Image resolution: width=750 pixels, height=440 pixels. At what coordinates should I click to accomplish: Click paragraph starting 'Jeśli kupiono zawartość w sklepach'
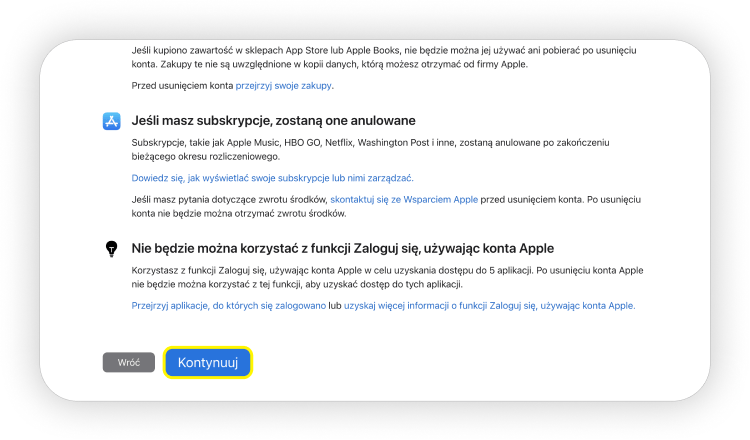[x=384, y=57]
